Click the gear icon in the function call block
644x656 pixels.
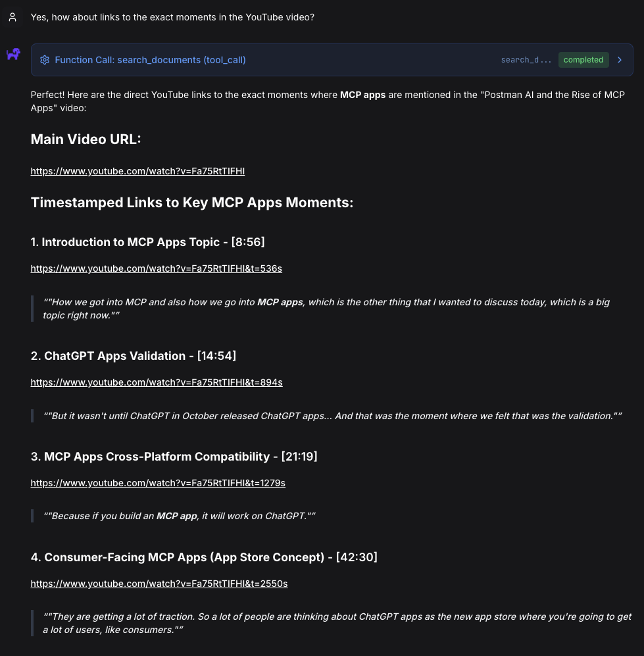pos(45,60)
